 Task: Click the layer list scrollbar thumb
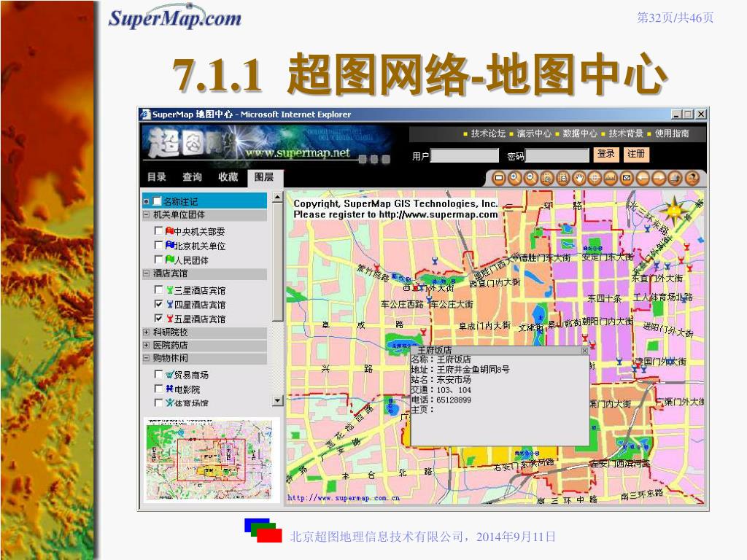click(278, 262)
